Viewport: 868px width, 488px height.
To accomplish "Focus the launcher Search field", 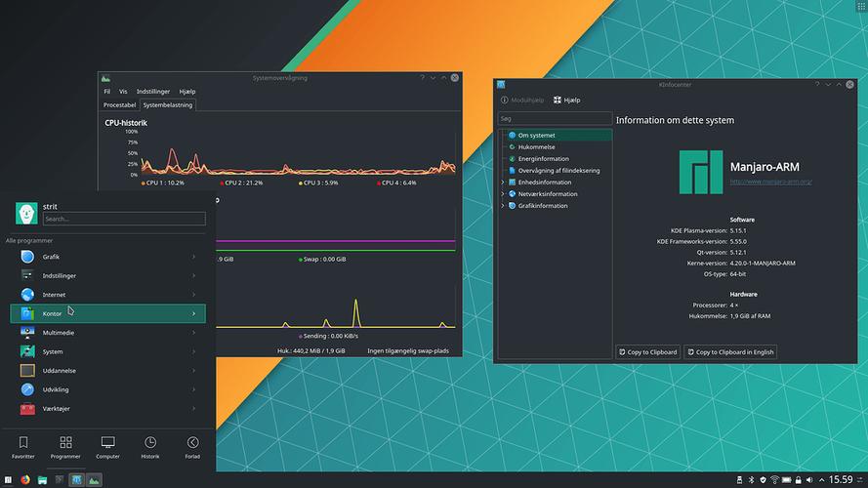I will [124, 219].
